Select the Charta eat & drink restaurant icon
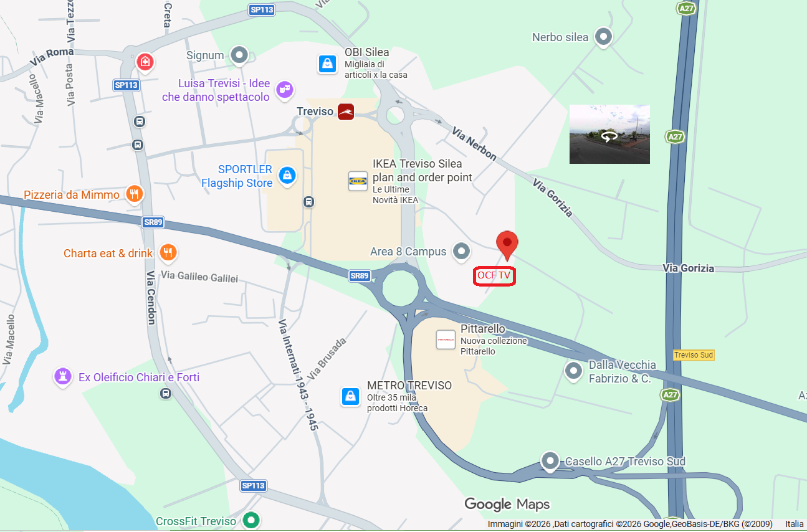The width and height of the screenshot is (807, 532). click(167, 253)
